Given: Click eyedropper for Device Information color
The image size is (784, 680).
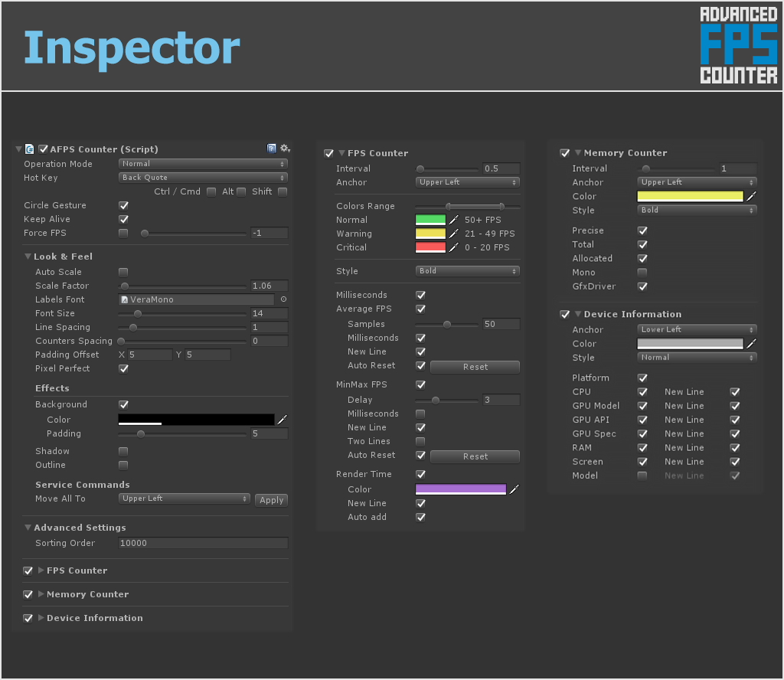Looking at the screenshot, I should click(751, 344).
